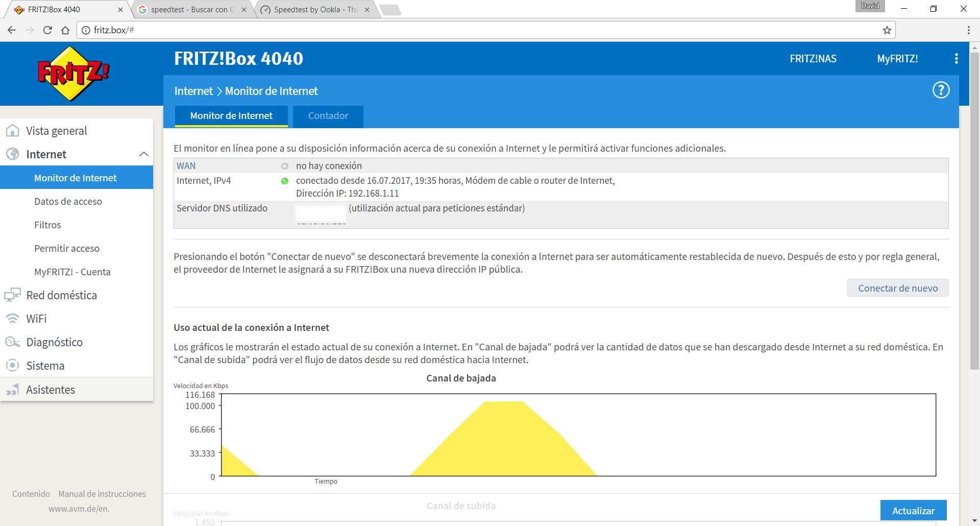Open the help question mark icon
The image size is (980, 526).
click(942, 90)
